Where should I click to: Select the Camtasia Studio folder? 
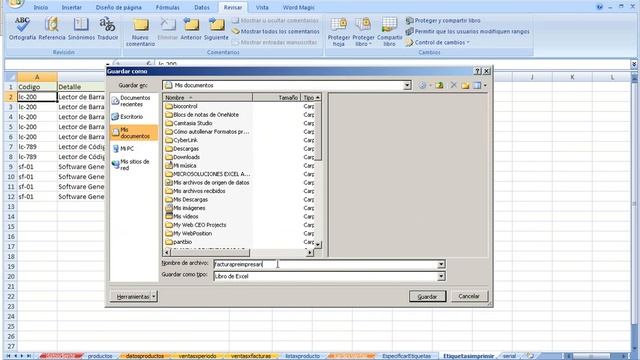tap(189, 123)
